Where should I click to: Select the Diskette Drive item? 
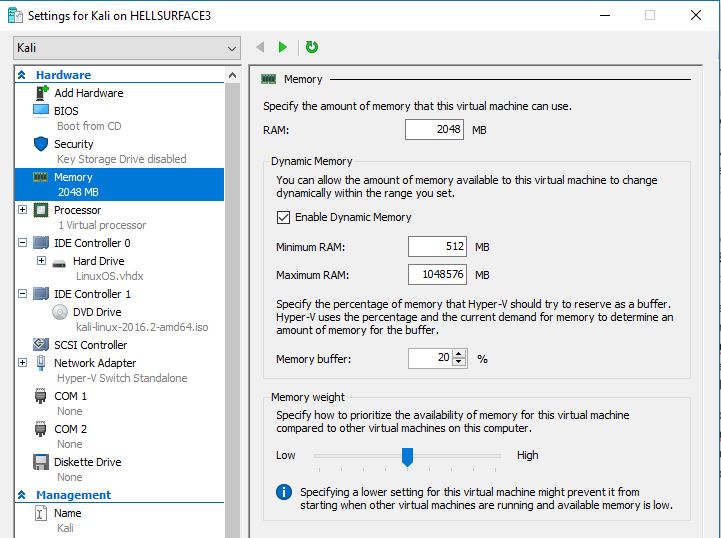tap(88, 462)
